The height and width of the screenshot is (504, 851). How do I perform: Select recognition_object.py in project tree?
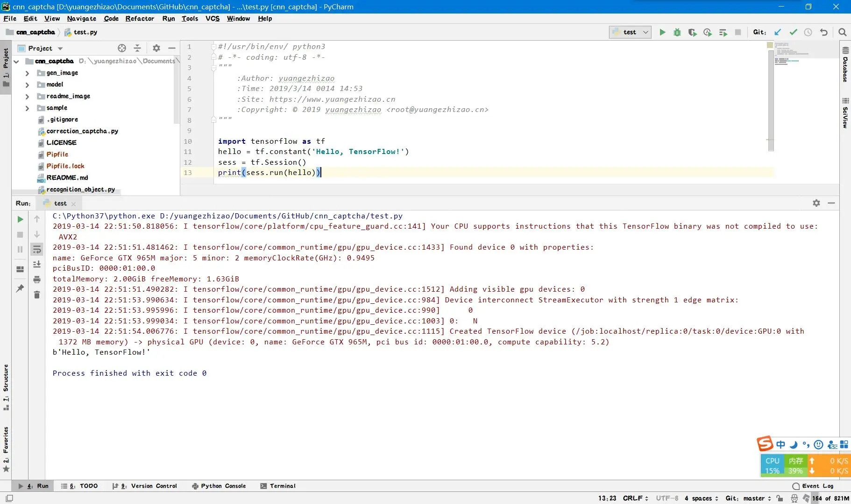(80, 189)
